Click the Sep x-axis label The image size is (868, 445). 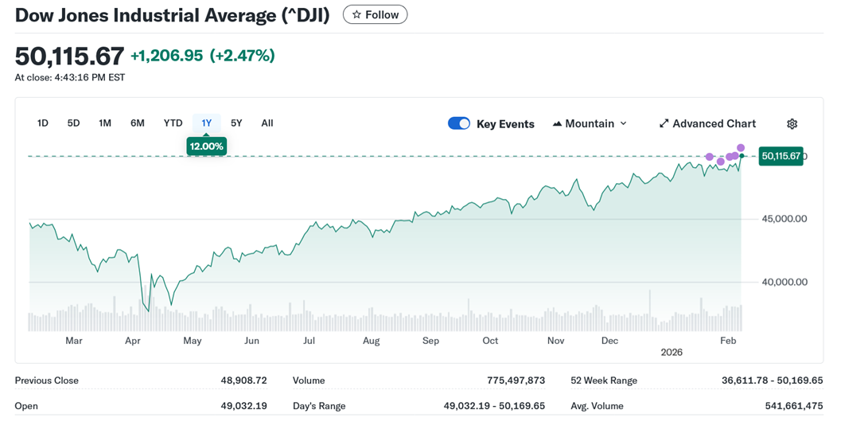430,341
